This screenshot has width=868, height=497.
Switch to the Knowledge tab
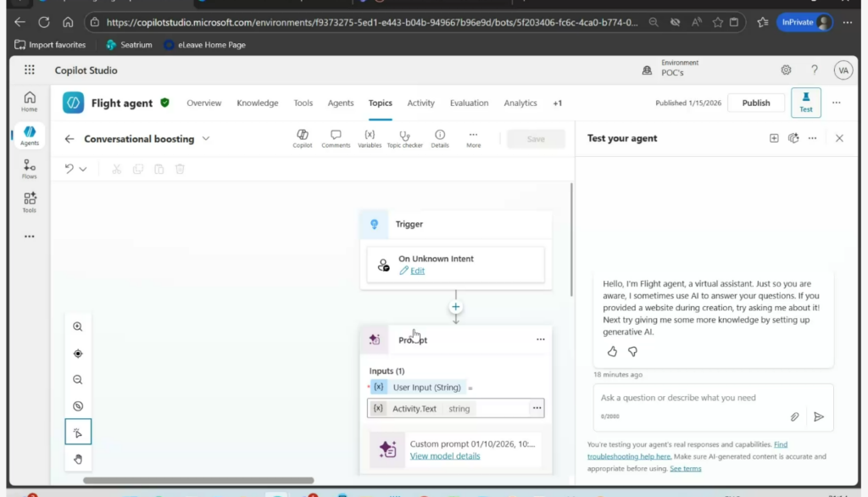coord(257,103)
